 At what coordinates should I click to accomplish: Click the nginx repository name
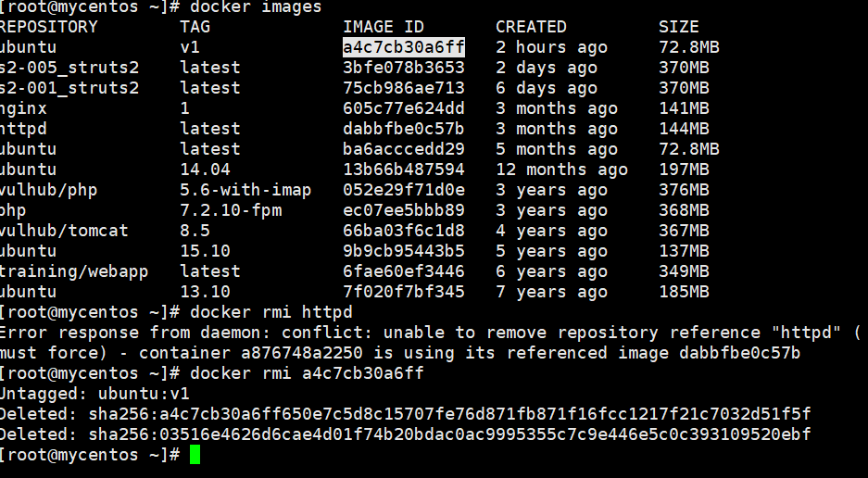(23, 108)
